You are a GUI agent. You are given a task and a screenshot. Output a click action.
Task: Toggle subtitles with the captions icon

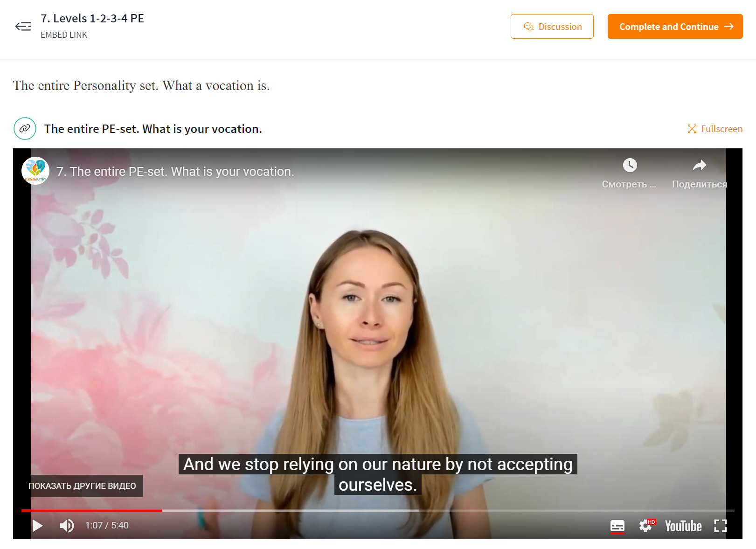pyautogui.click(x=617, y=526)
